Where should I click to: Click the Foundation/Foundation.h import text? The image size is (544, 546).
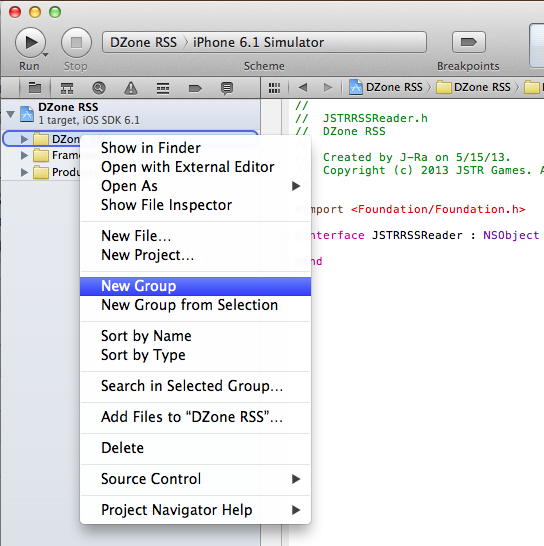(x=438, y=209)
